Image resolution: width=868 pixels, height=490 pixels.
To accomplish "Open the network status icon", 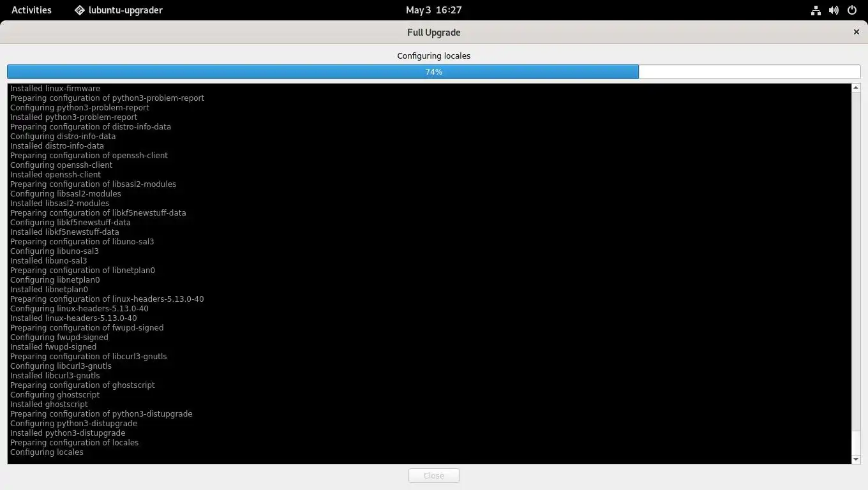I will 816,10.
